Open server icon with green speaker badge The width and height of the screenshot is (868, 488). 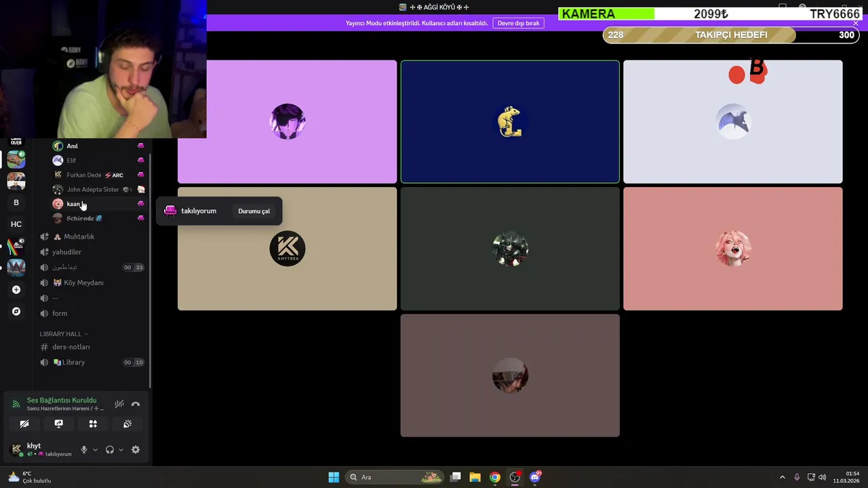coord(16,159)
